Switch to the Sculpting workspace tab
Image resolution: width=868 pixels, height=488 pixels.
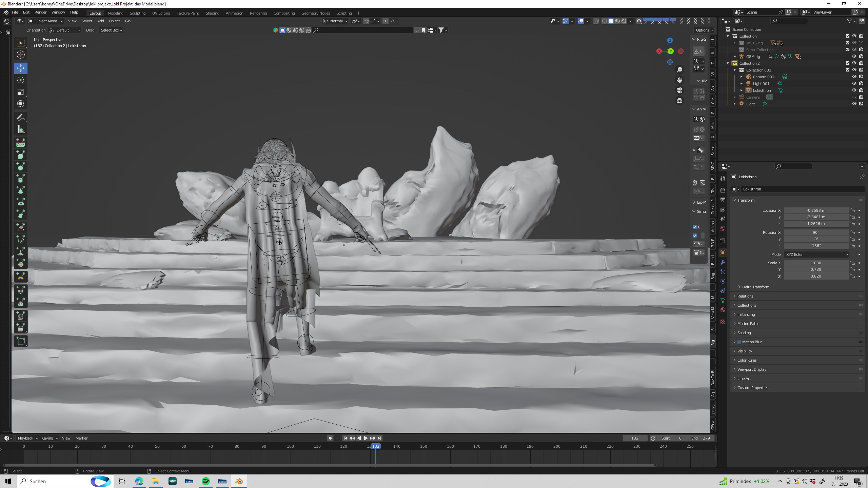click(137, 13)
